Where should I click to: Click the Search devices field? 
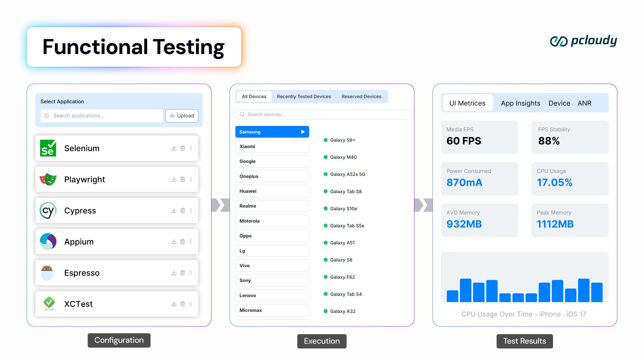(323, 114)
